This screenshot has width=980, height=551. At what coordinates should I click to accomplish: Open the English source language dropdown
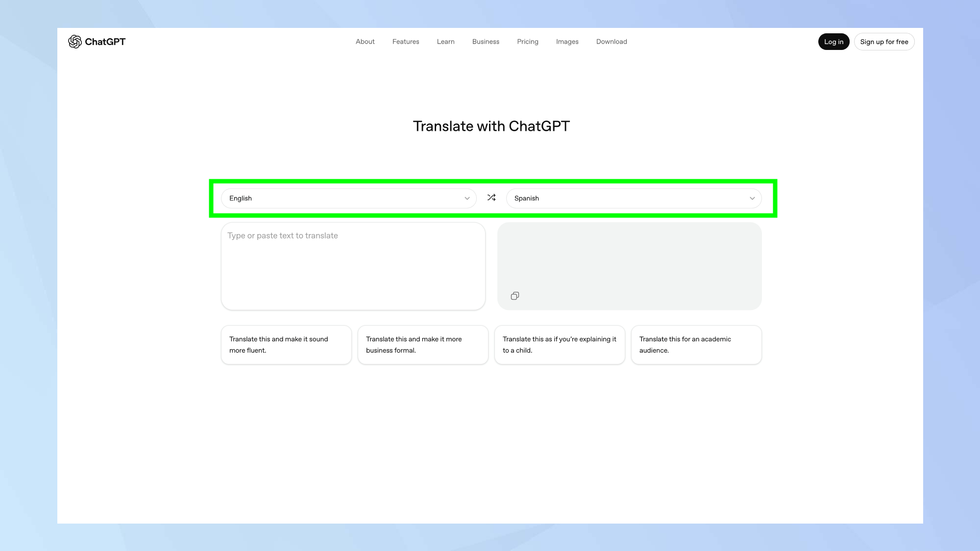[348, 198]
